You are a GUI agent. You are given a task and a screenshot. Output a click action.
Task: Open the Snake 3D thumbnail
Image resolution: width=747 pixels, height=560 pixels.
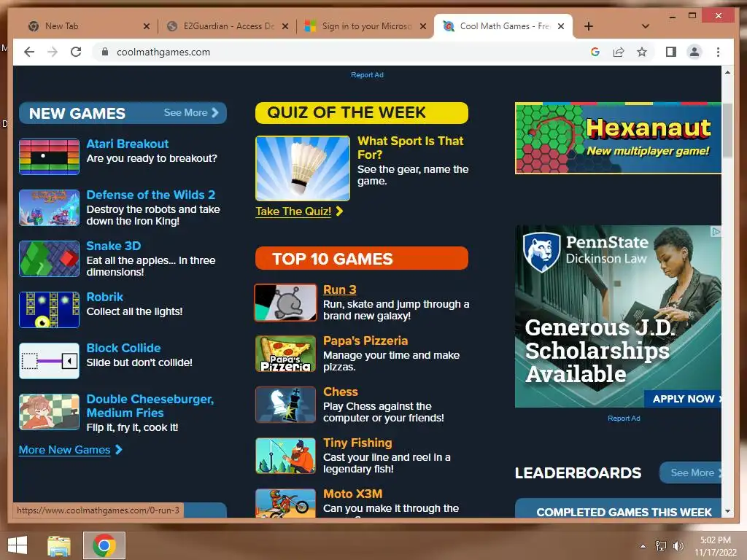point(49,259)
